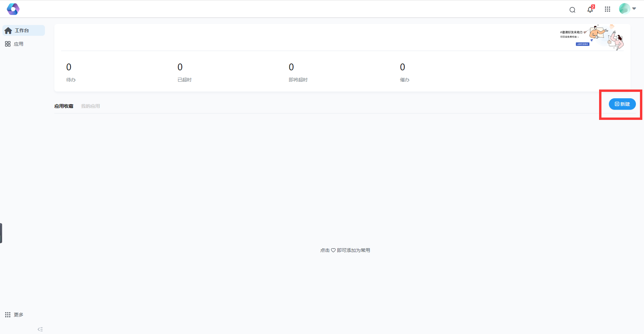
Task: Collapse the left sidebar using arrow icon
Action: [40, 329]
